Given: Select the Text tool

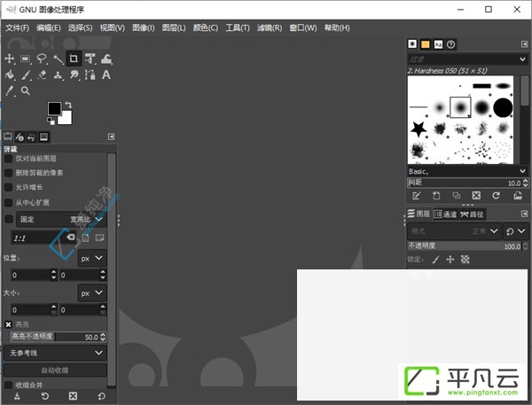Looking at the screenshot, I should coord(106,74).
